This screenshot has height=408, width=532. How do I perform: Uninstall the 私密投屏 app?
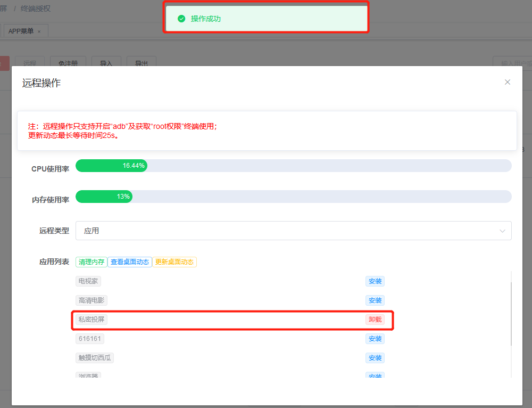[x=375, y=320]
